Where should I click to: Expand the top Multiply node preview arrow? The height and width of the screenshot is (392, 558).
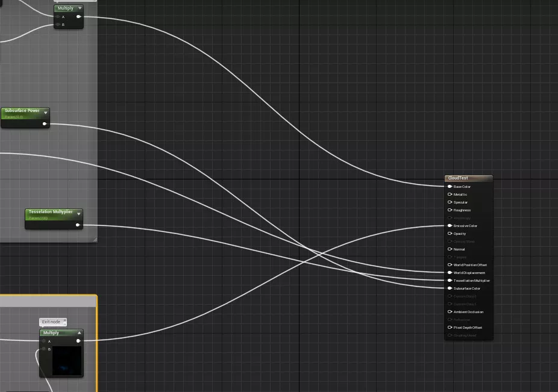pos(80,8)
